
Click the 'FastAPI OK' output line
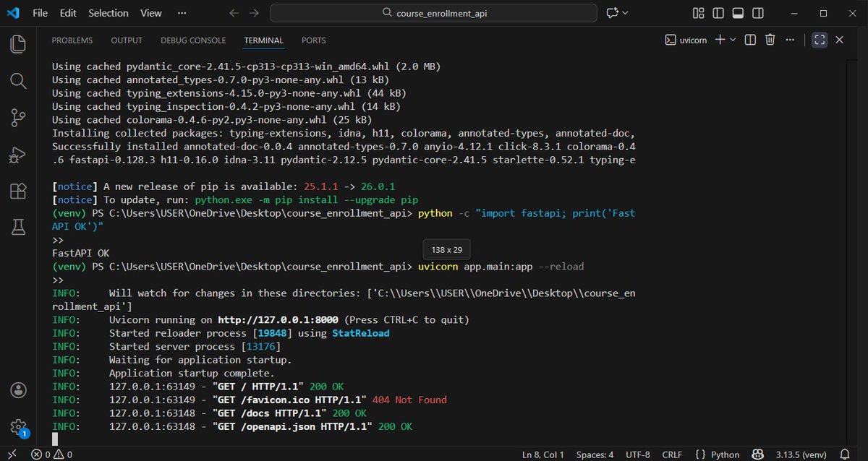pyautogui.click(x=80, y=254)
